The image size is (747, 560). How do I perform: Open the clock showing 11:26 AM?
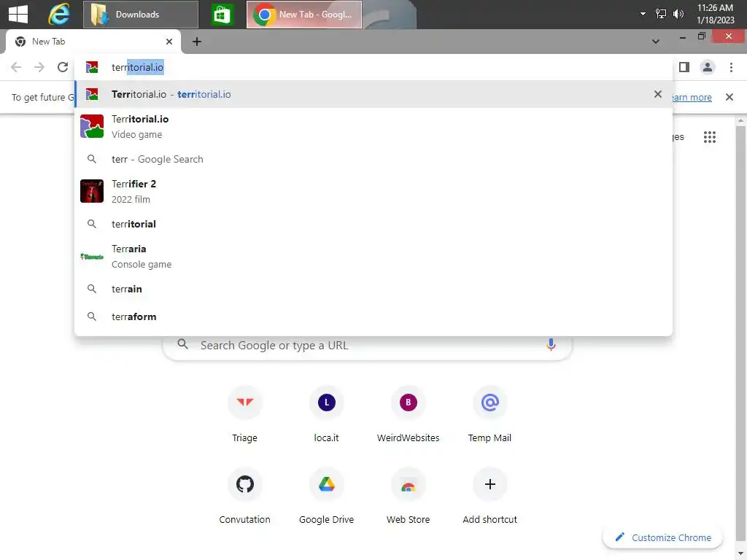click(715, 14)
